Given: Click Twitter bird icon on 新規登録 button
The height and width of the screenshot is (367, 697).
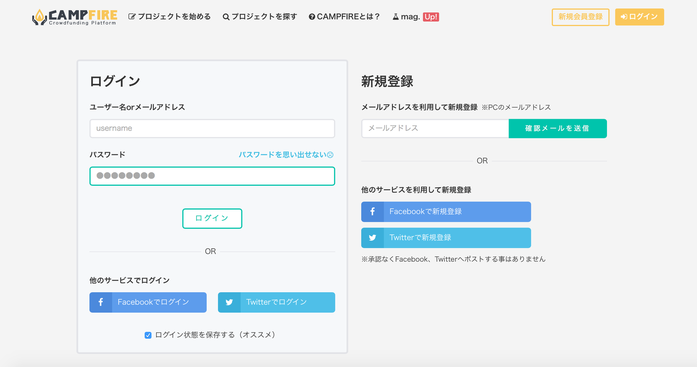Looking at the screenshot, I should 373,238.
